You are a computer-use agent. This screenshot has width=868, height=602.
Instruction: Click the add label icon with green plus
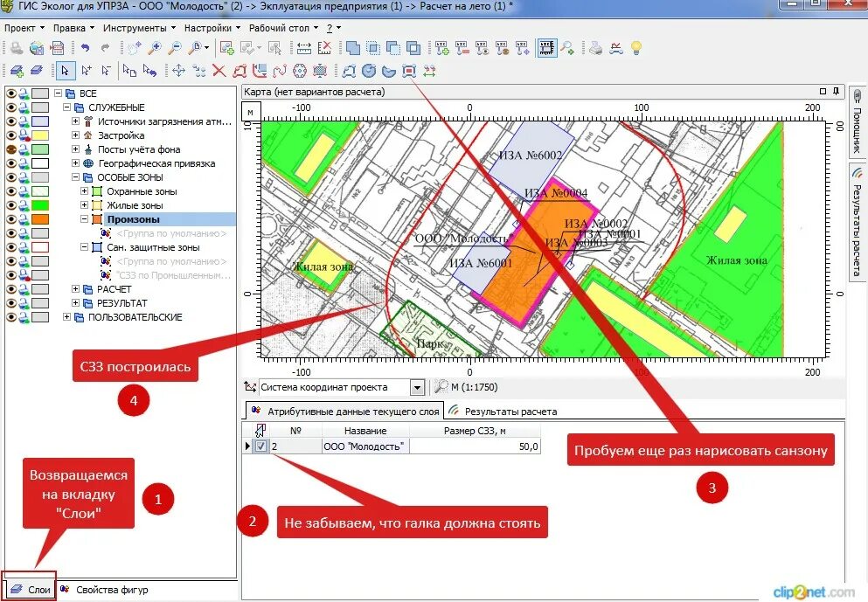(x=441, y=48)
